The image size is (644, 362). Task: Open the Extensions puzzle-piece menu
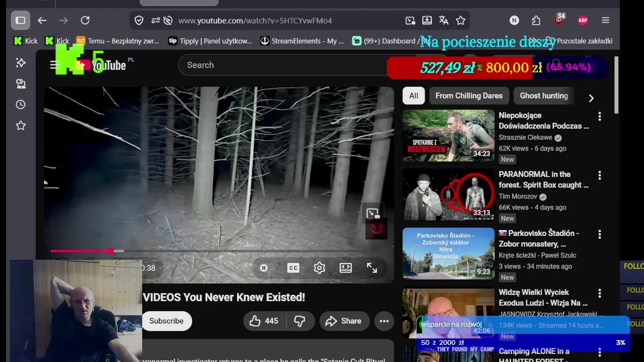pos(536,21)
